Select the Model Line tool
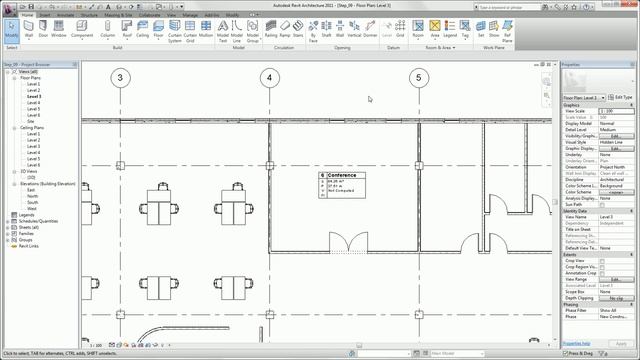This screenshot has height=360, width=640. [x=237, y=31]
